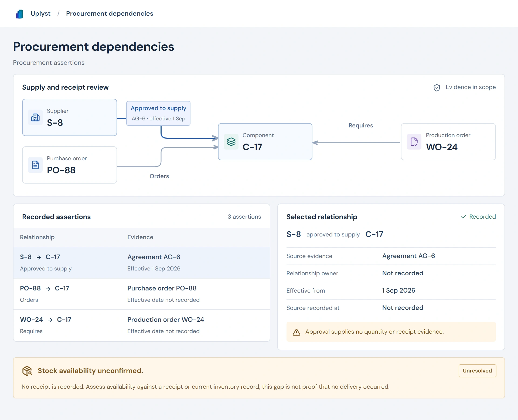Image resolution: width=518 pixels, height=420 pixels.
Task: Click the Production order WO-24 file icon
Action: pyautogui.click(x=414, y=142)
